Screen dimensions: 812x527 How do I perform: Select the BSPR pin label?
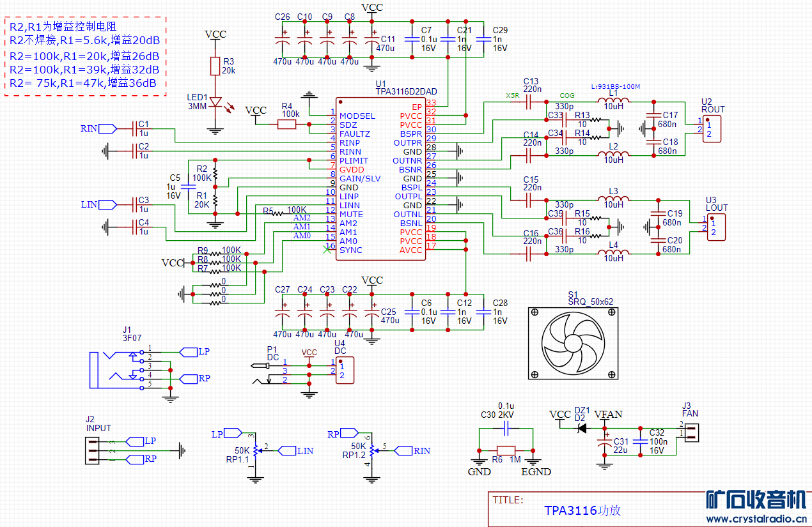coord(411,134)
